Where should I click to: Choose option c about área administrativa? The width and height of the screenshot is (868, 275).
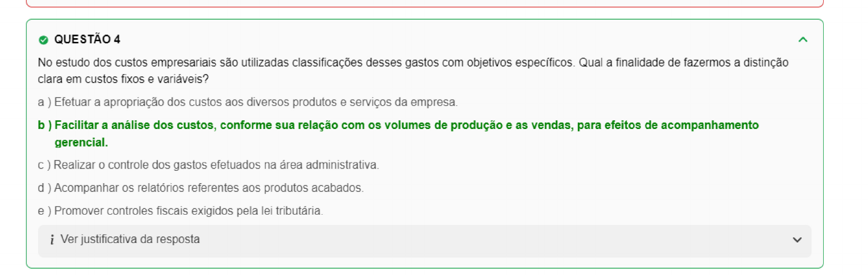click(x=216, y=165)
